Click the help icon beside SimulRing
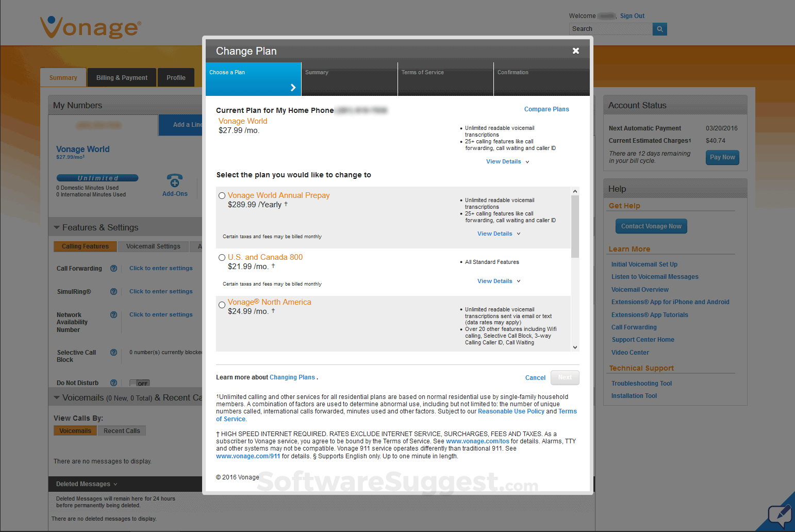795x532 pixels. coord(113,291)
